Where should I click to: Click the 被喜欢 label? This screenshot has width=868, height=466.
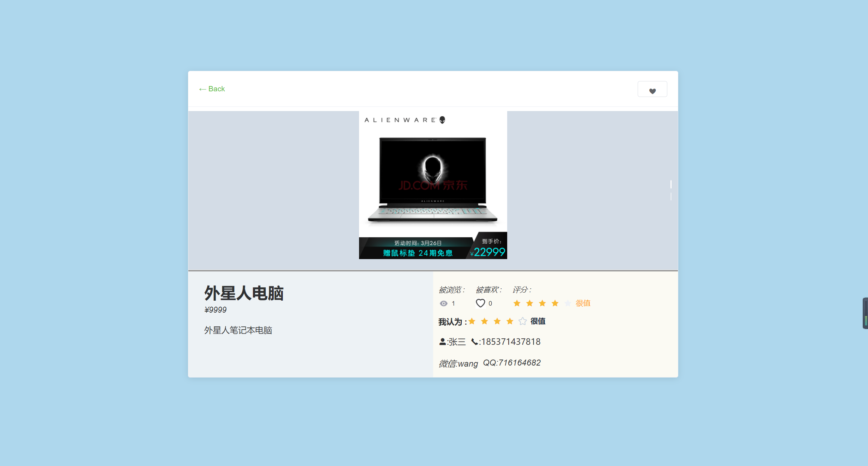coord(488,290)
